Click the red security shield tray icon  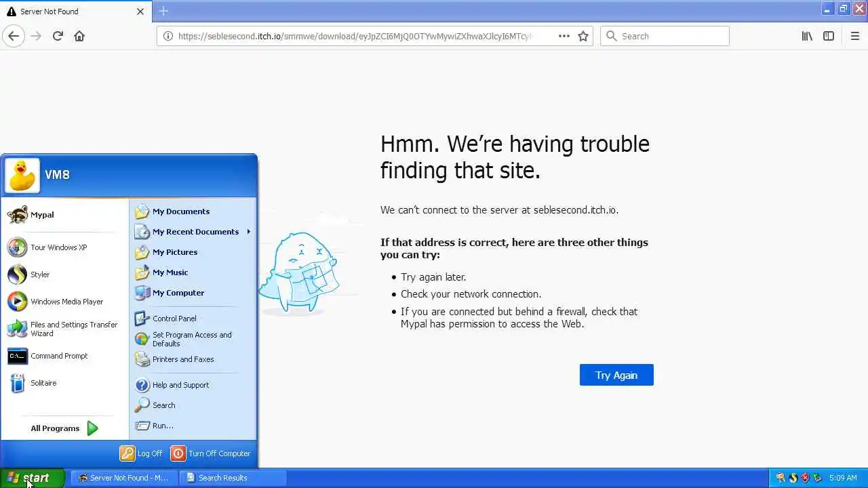806,478
